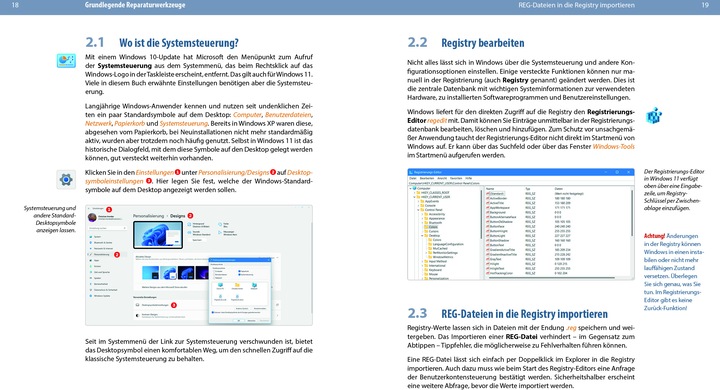
Task: Click the HKEY_CLASSES_ROOT folder icon
Action: click(418, 192)
